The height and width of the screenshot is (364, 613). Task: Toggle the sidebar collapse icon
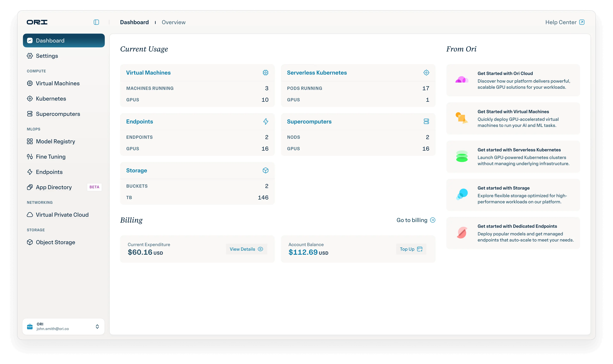96,22
